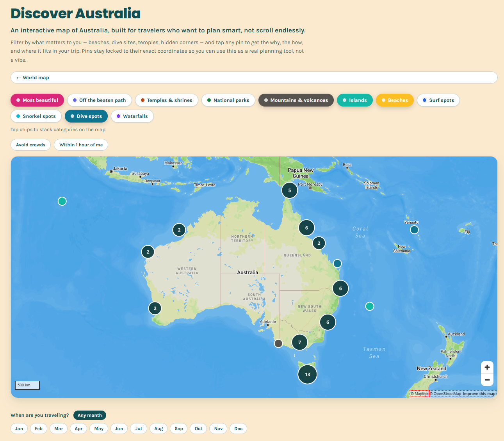Select the teal island pin in the Tasman Sea
The height and width of the screenshot is (441, 504).
pos(370,306)
